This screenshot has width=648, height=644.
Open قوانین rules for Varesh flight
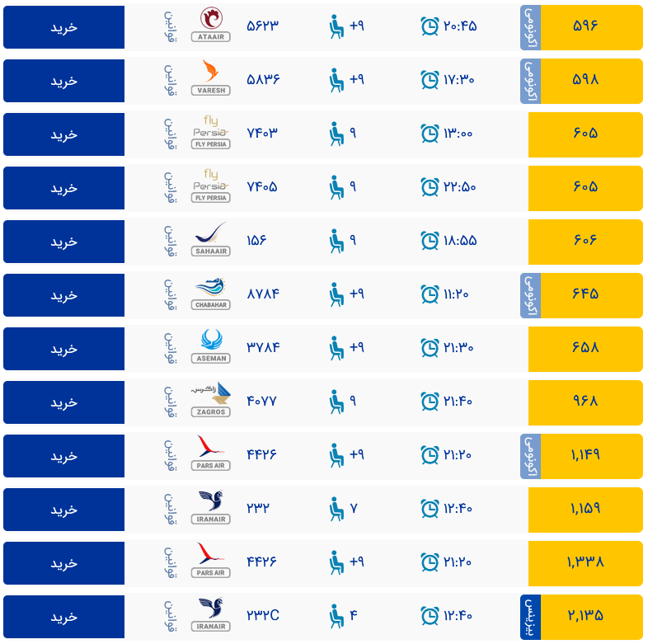(171, 80)
